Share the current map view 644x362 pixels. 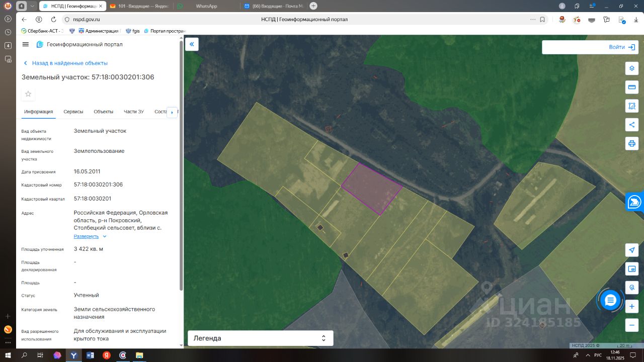[x=632, y=125]
